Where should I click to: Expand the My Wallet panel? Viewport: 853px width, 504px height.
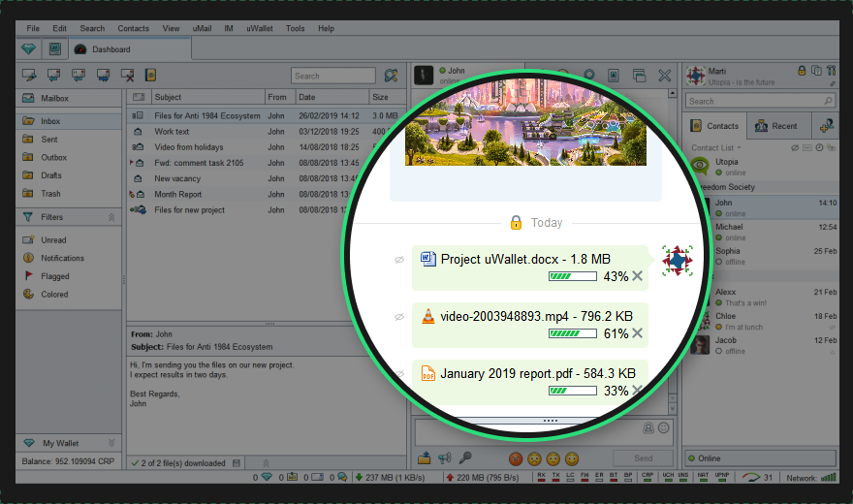coord(111,443)
